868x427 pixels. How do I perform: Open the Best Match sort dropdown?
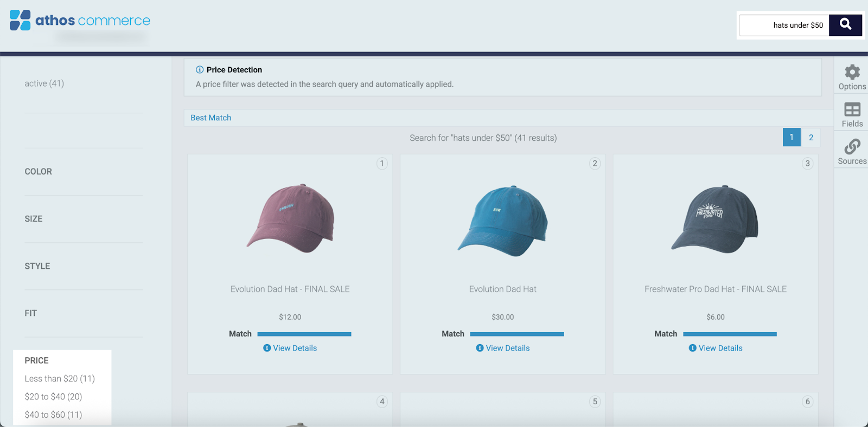click(211, 118)
